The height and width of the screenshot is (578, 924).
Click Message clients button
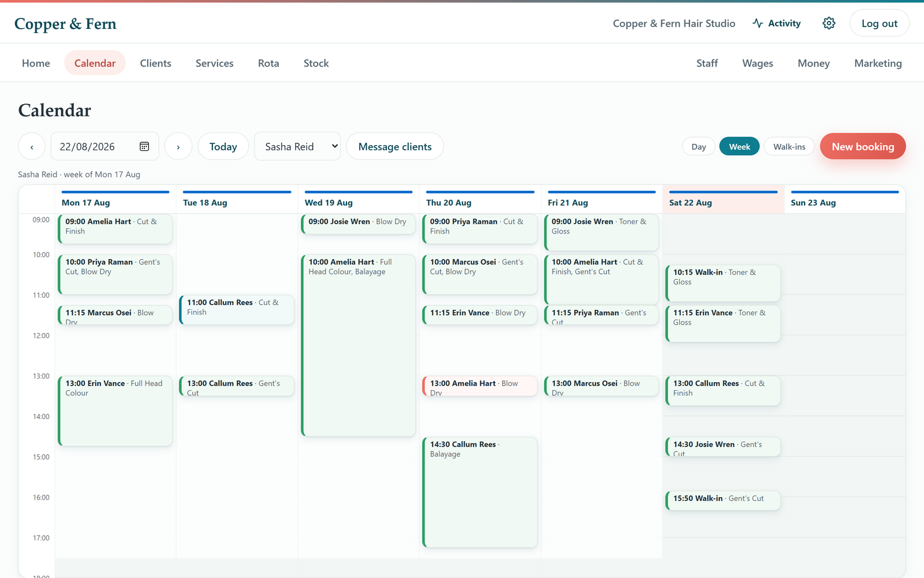pos(395,146)
